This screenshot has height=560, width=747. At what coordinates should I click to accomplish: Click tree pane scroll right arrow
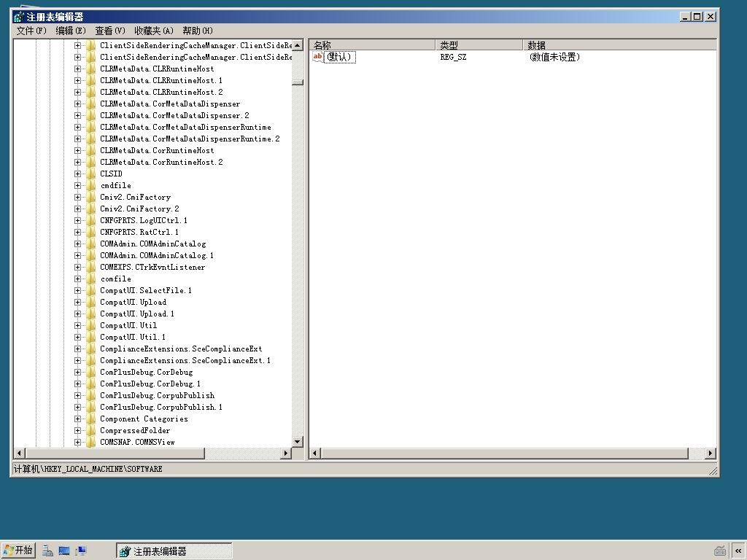[x=286, y=454]
